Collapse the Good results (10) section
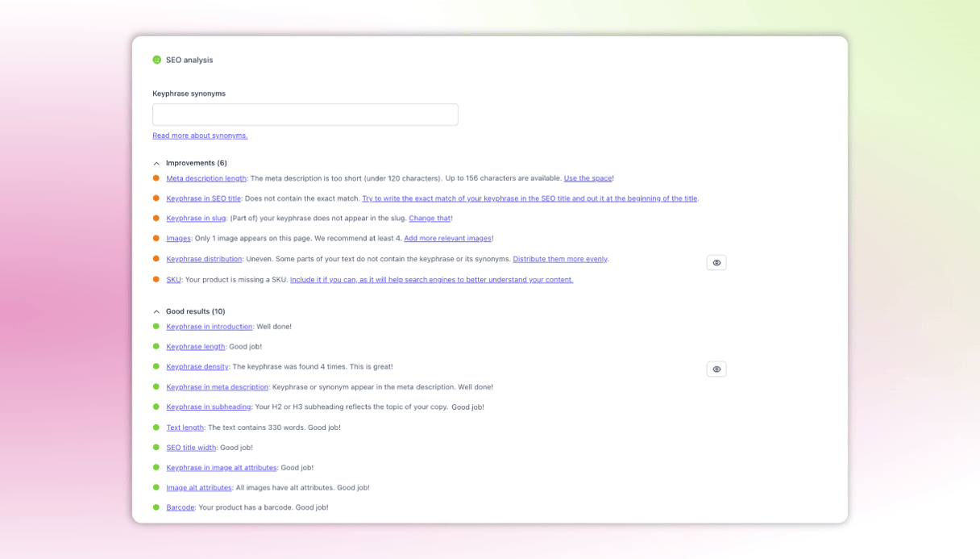 (156, 311)
